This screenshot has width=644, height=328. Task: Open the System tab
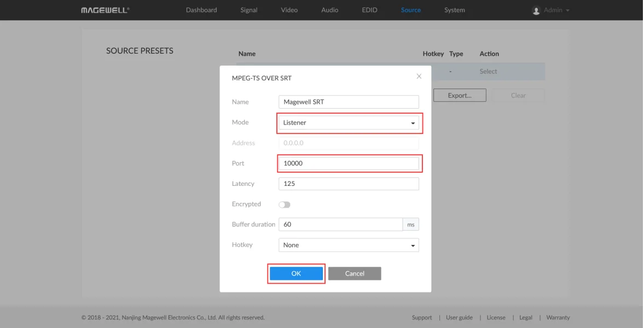pos(455,10)
